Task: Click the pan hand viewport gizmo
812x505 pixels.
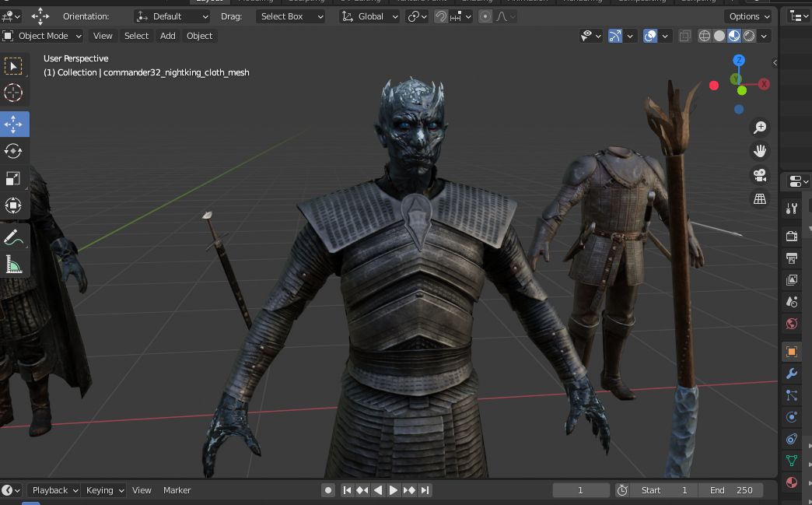Action: pyautogui.click(x=760, y=151)
